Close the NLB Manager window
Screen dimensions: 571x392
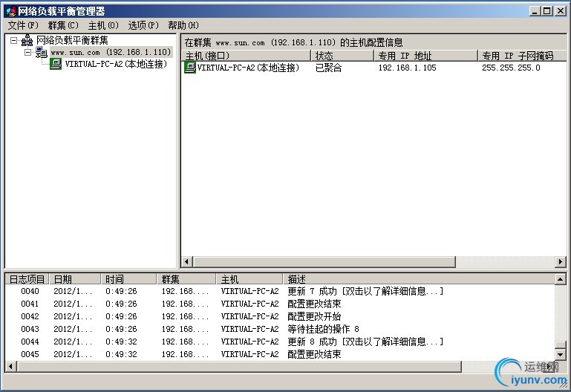click(561, 11)
